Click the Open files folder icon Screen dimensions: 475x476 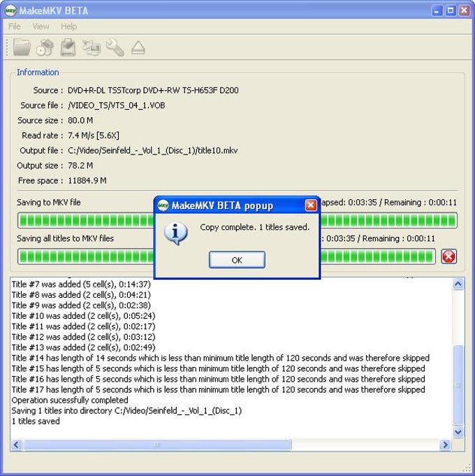point(22,48)
